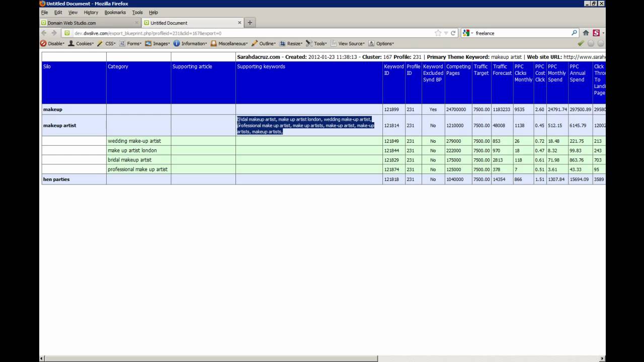The image size is (644, 362).
Task: Click the site identity icon in address bar
Action: (x=67, y=33)
